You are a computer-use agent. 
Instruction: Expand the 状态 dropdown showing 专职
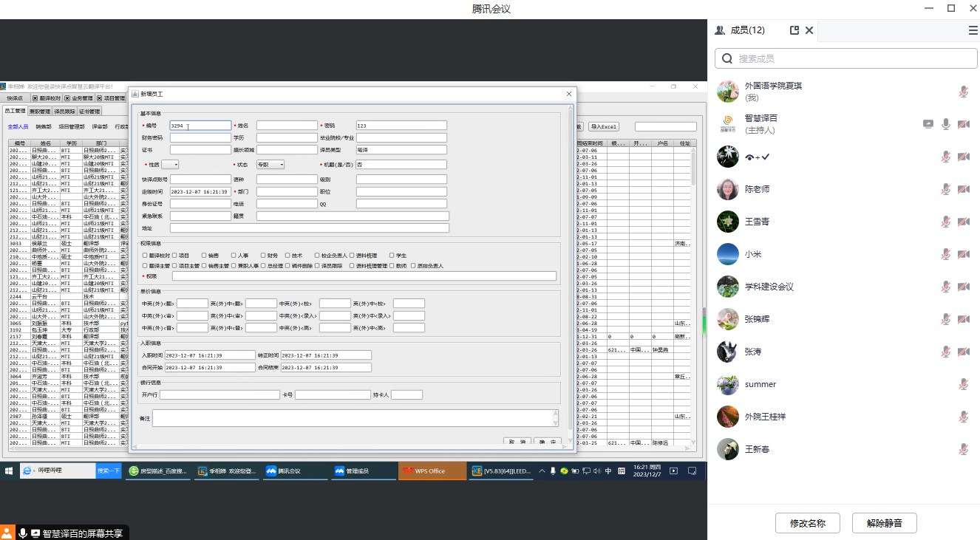tap(270, 165)
